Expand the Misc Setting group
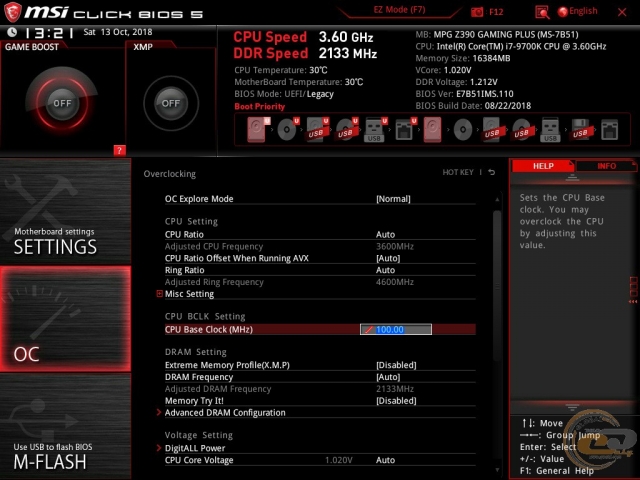The image size is (640, 480). tap(189, 294)
